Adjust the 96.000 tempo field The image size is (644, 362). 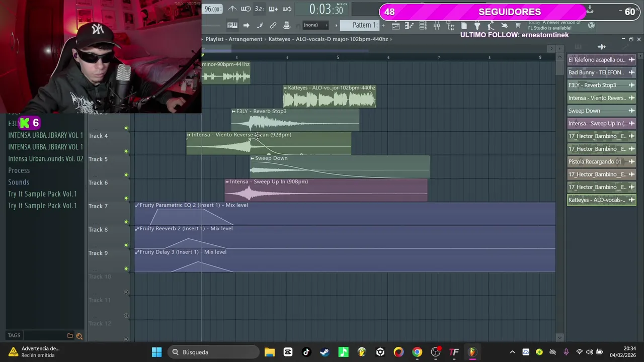pos(212,9)
